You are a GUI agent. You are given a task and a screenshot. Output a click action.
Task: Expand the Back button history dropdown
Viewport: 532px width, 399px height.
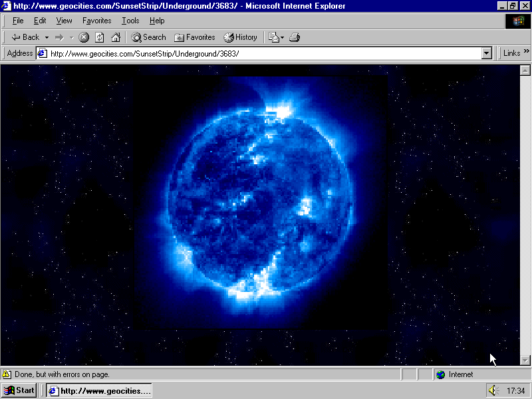pyautogui.click(x=47, y=37)
